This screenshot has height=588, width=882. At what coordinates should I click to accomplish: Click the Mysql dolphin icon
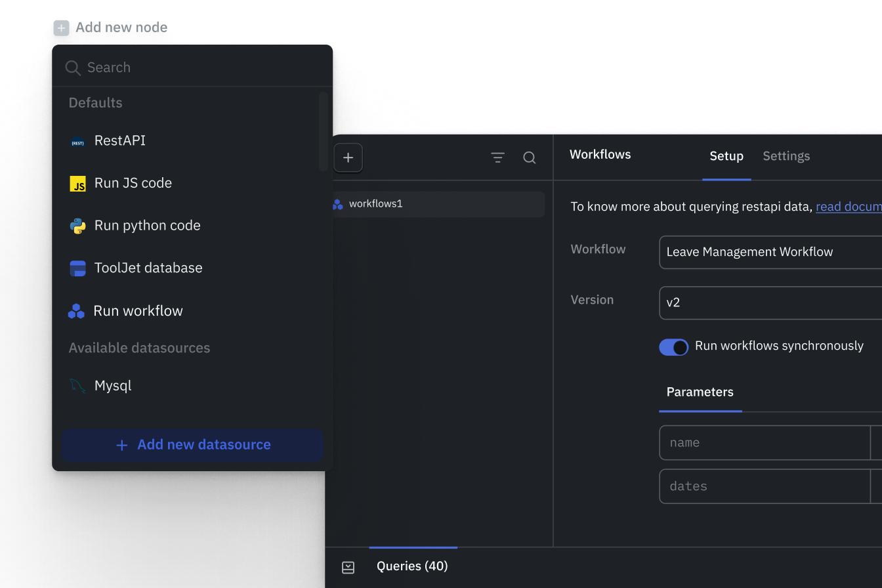click(77, 386)
